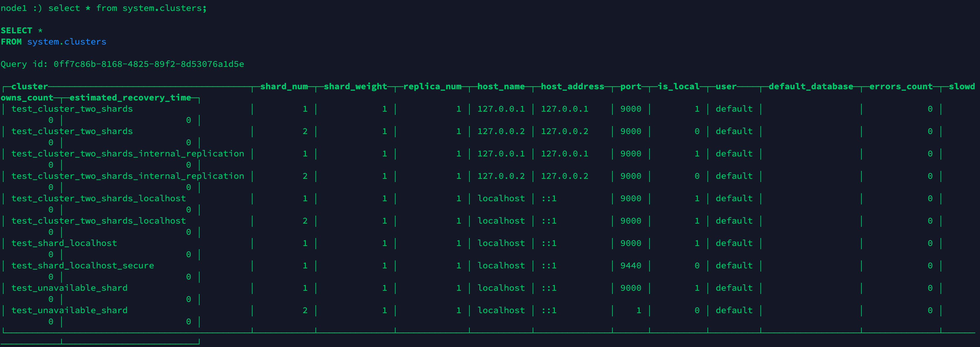Click the shard_weight column header
980x347 pixels.
(x=355, y=87)
